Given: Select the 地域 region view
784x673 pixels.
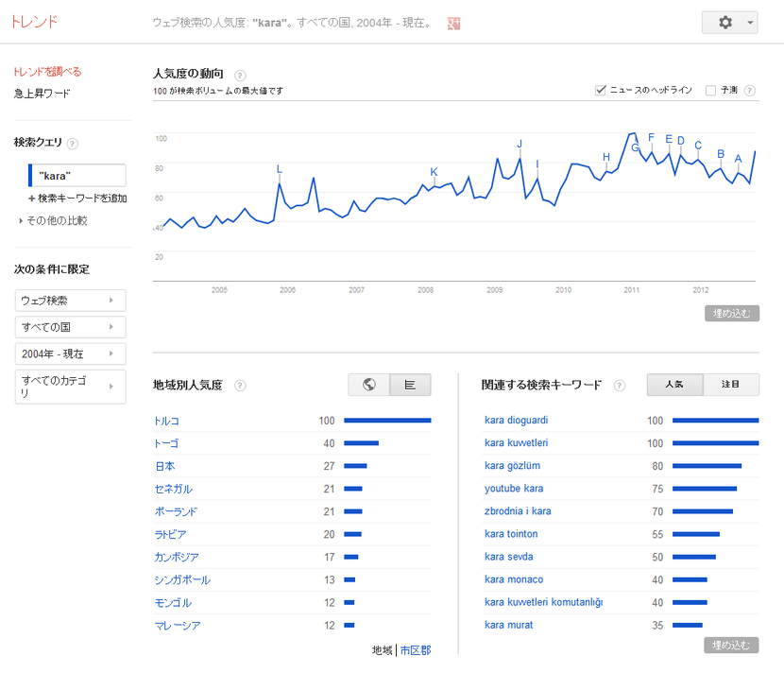Looking at the screenshot, I should (x=382, y=650).
